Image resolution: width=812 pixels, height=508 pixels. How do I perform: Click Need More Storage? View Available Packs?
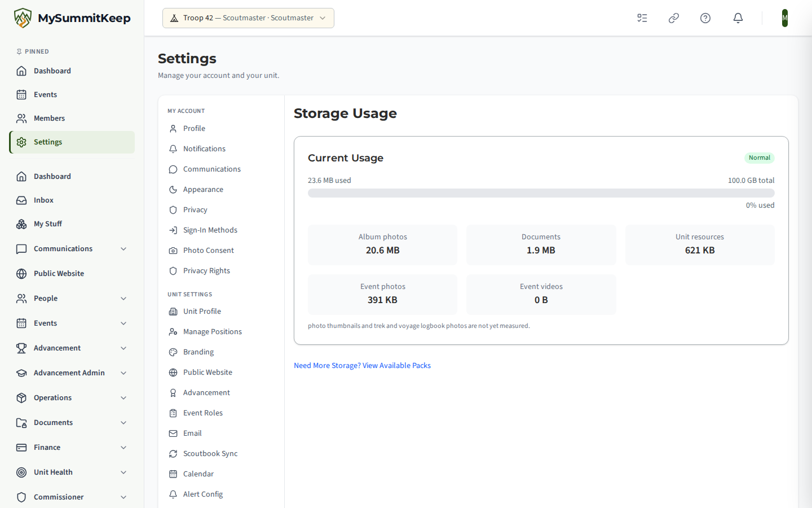[362, 366]
